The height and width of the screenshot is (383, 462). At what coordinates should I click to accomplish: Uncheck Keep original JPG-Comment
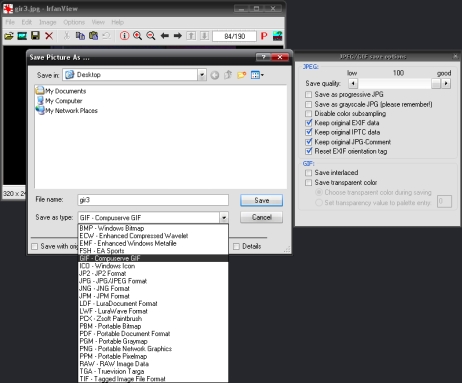(309, 142)
